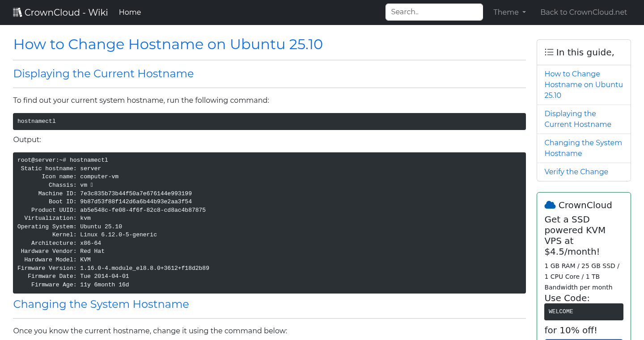Click the books logo icon in the navbar
Image resolution: width=644 pixels, height=340 pixels.
17,12
